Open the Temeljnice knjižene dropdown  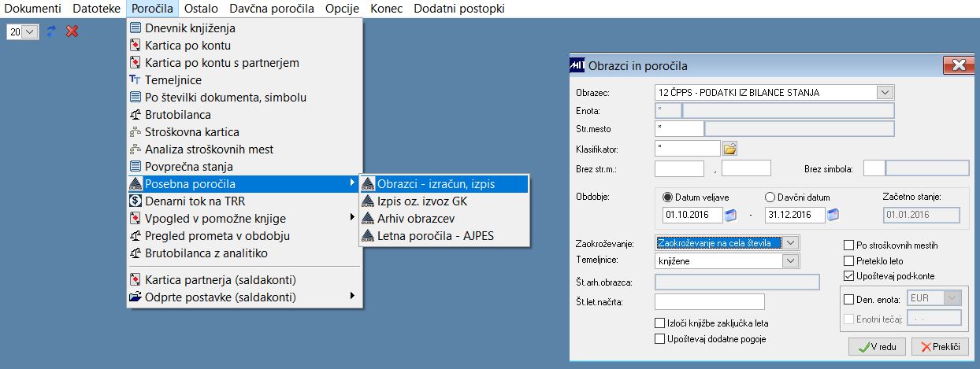click(x=792, y=260)
